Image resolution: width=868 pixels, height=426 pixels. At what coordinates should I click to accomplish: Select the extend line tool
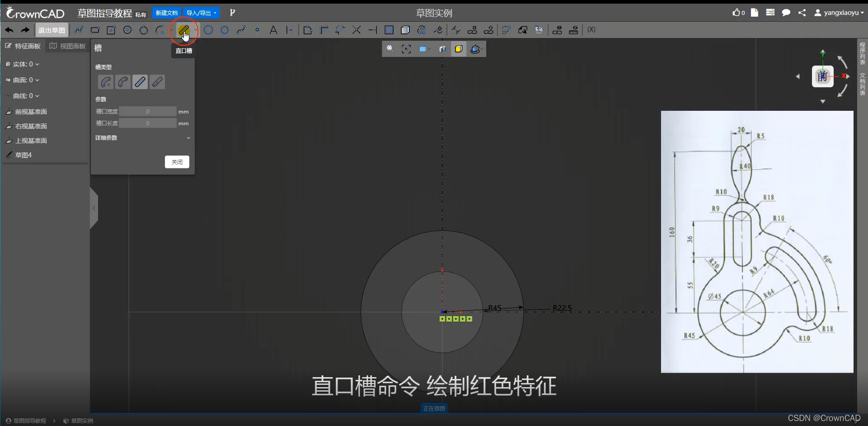[x=373, y=30]
